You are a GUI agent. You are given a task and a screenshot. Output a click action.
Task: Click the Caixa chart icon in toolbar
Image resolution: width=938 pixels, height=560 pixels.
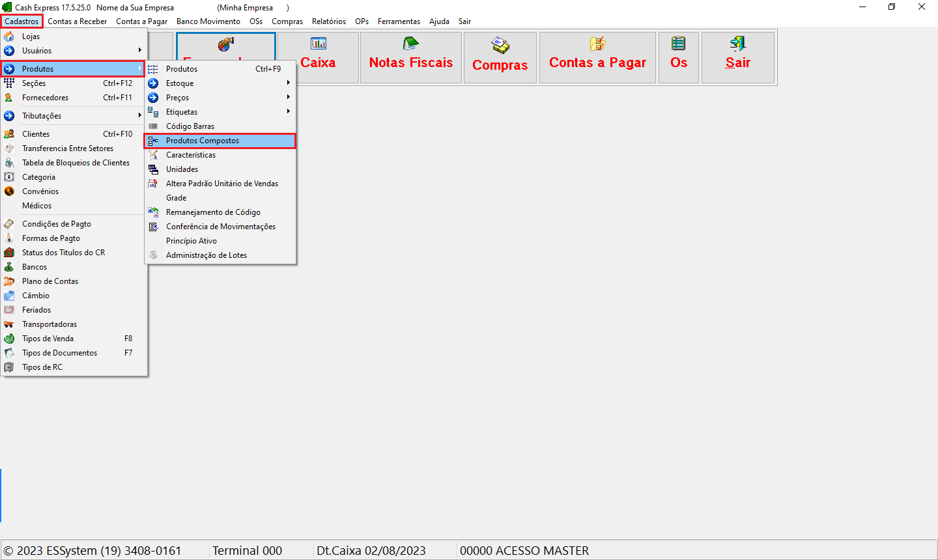pyautogui.click(x=319, y=44)
